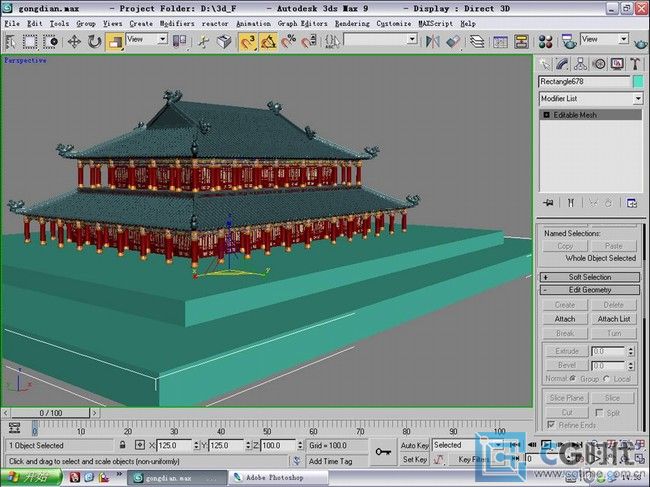Switch to the Hierarchy panel tab
This screenshot has width=650, height=487.
580,64
